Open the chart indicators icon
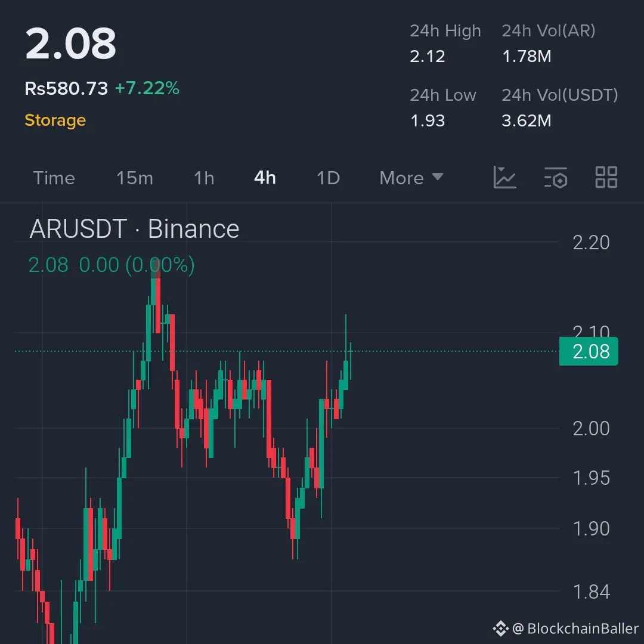Screen dimensions: 644x644 coord(505,178)
